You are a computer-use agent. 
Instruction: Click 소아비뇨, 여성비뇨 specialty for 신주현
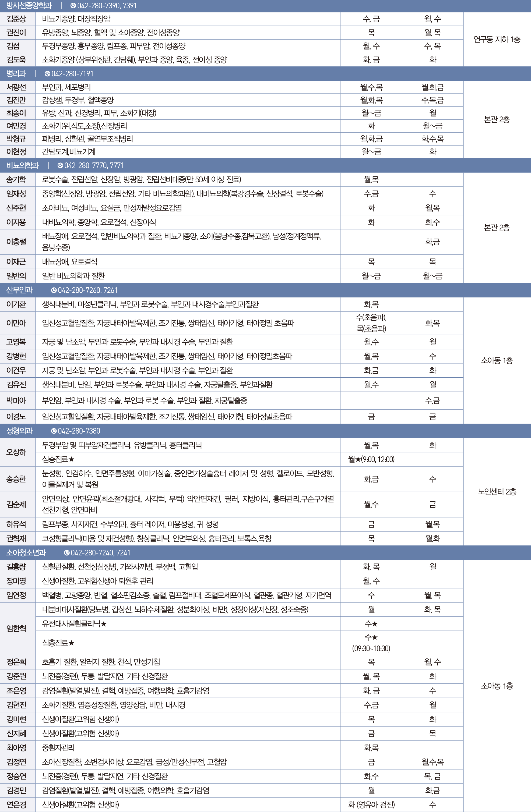click(x=112, y=208)
